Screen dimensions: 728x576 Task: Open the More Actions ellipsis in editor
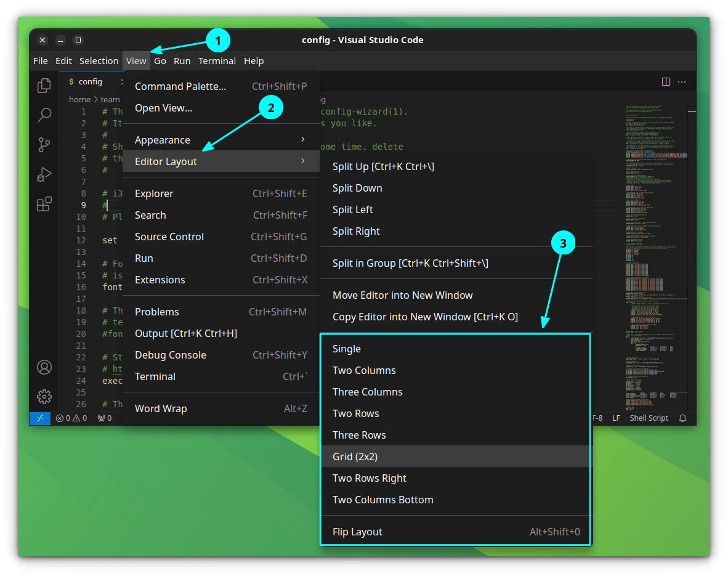[x=682, y=82]
